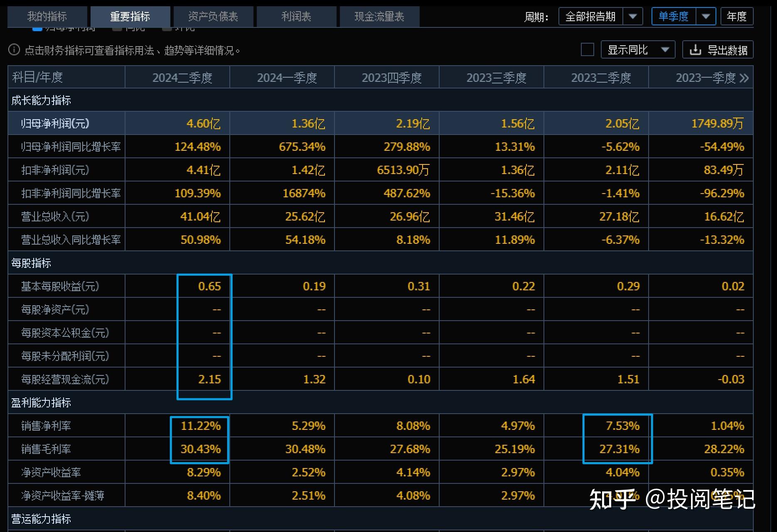This screenshot has height=532, width=777.
Task: Switch the period to 年度
Action: click(737, 17)
